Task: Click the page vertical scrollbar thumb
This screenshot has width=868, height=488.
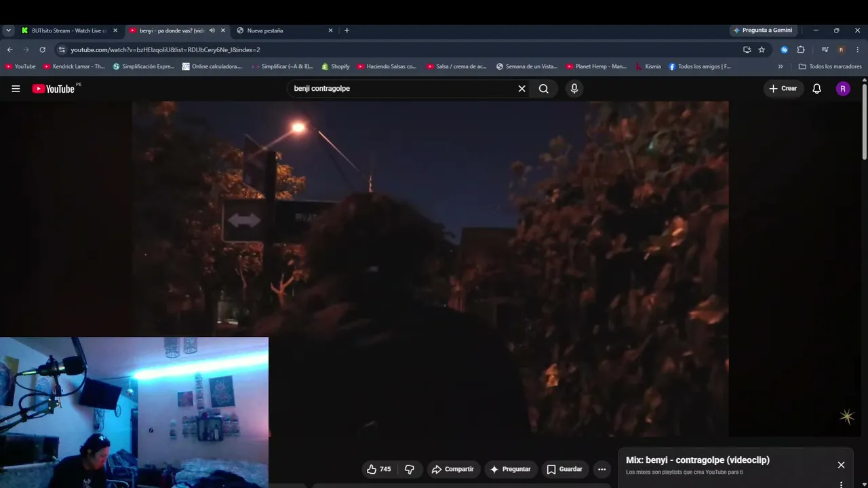Action: [x=865, y=121]
